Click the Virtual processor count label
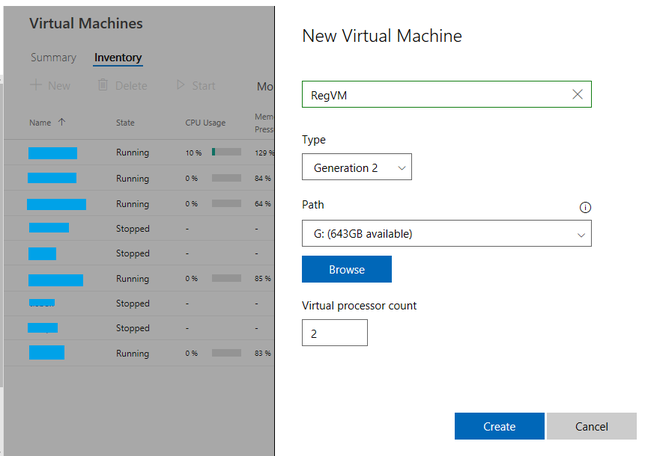648x456 pixels. click(359, 306)
